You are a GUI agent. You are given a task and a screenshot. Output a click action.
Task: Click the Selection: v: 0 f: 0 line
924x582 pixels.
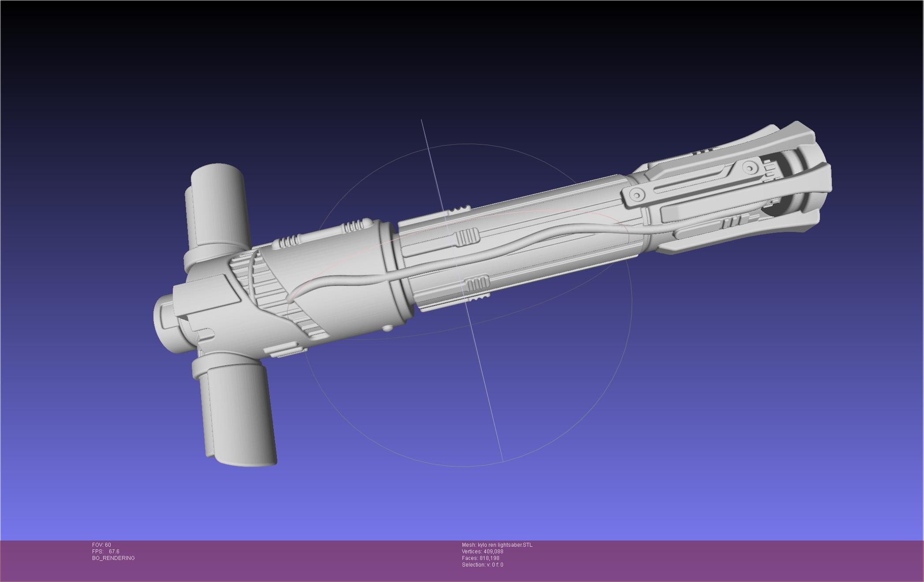[x=483, y=565]
